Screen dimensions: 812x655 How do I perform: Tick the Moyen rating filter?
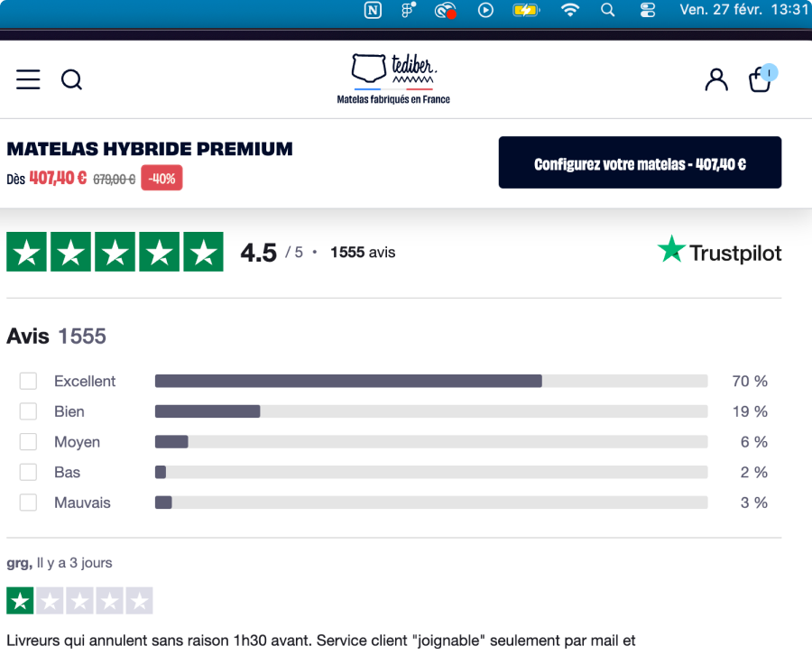(x=28, y=442)
